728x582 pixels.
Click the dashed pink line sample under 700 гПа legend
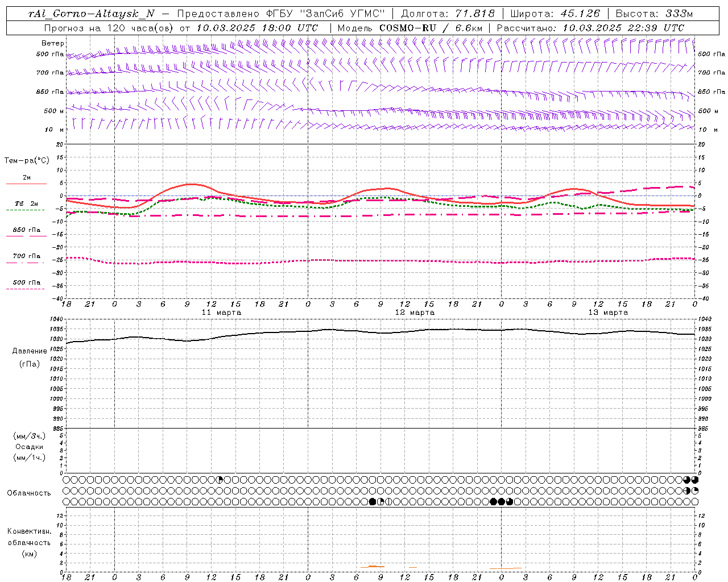point(25,263)
